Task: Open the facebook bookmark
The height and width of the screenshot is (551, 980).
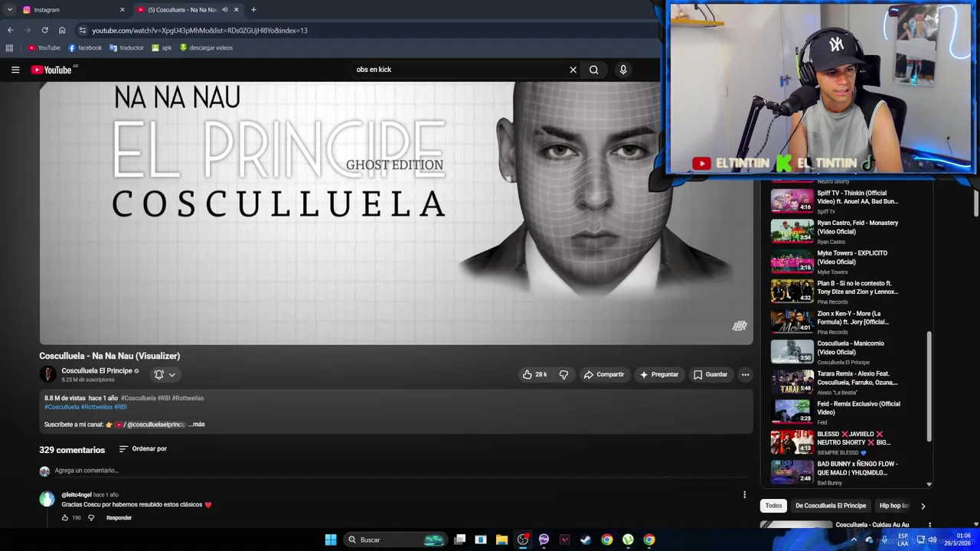Action: [85, 47]
